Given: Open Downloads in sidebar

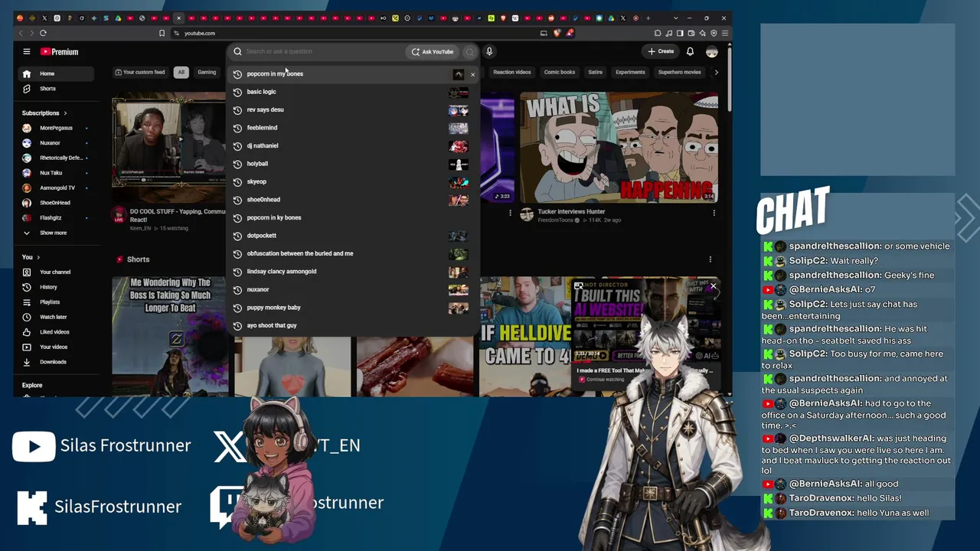Looking at the screenshot, I should 54,362.
